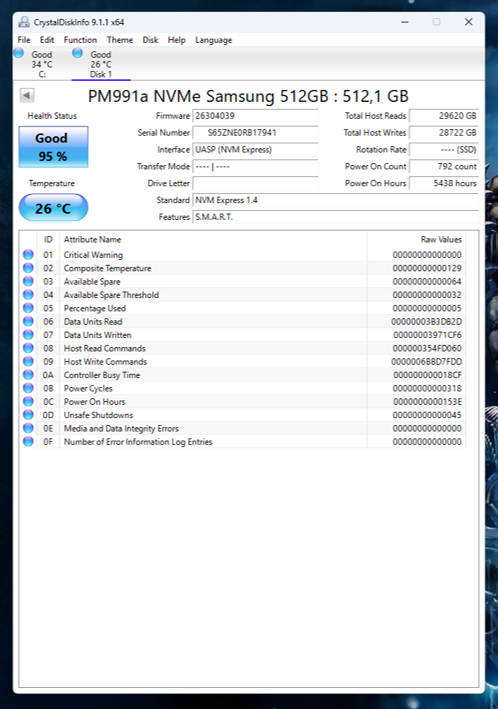Select the Disk 1 drive tab

pyautogui.click(x=101, y=64)
